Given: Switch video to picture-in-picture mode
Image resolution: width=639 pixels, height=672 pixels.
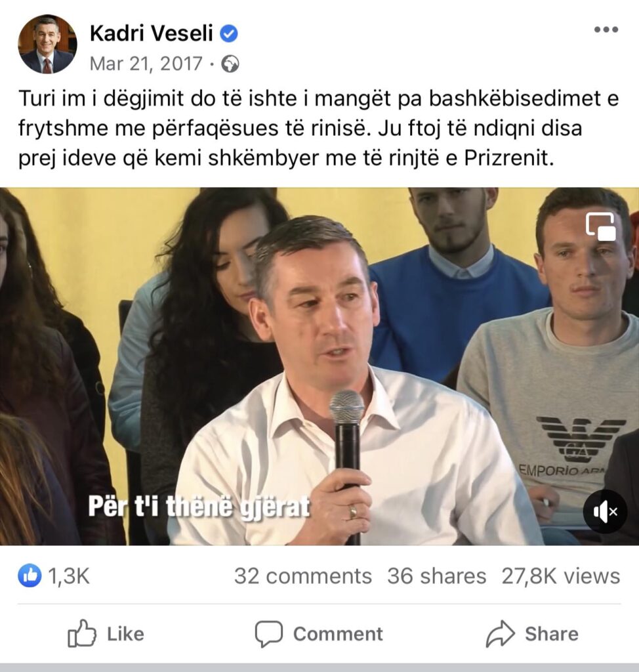Looking at the screenshot, I should coord(601,226).
